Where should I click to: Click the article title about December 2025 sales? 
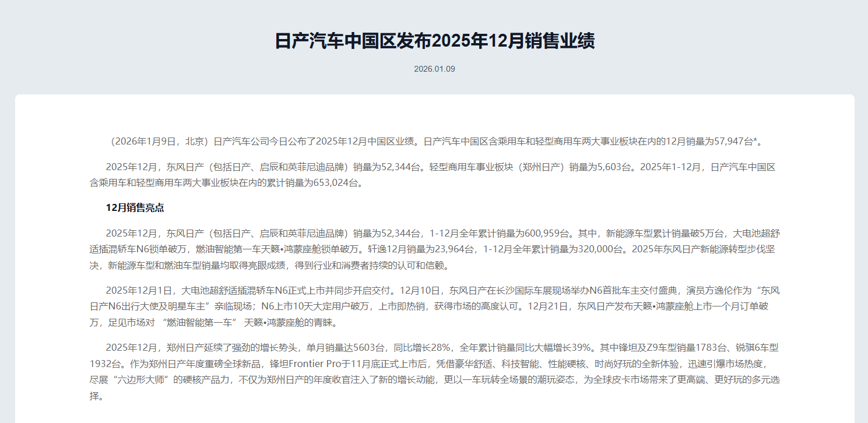click(x=434, y=41)
